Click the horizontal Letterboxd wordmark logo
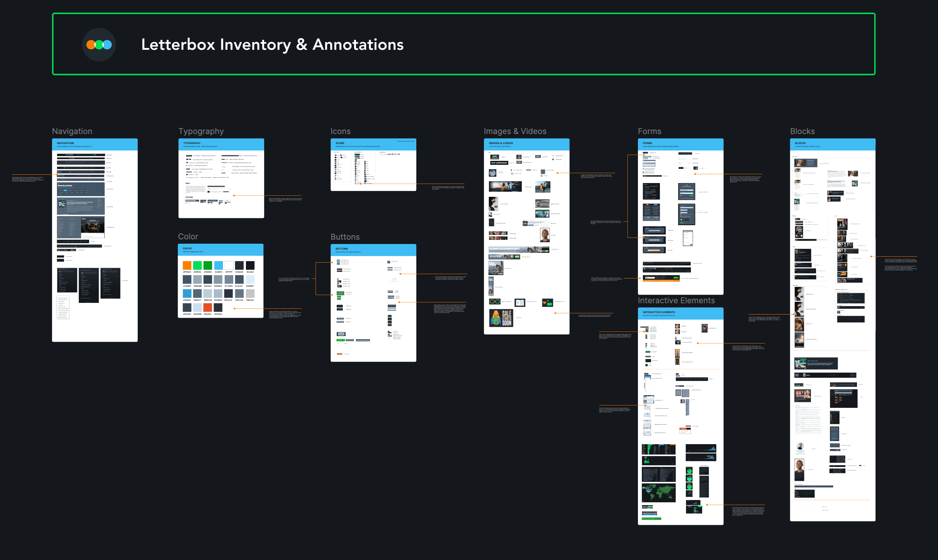 coord(499,163)
